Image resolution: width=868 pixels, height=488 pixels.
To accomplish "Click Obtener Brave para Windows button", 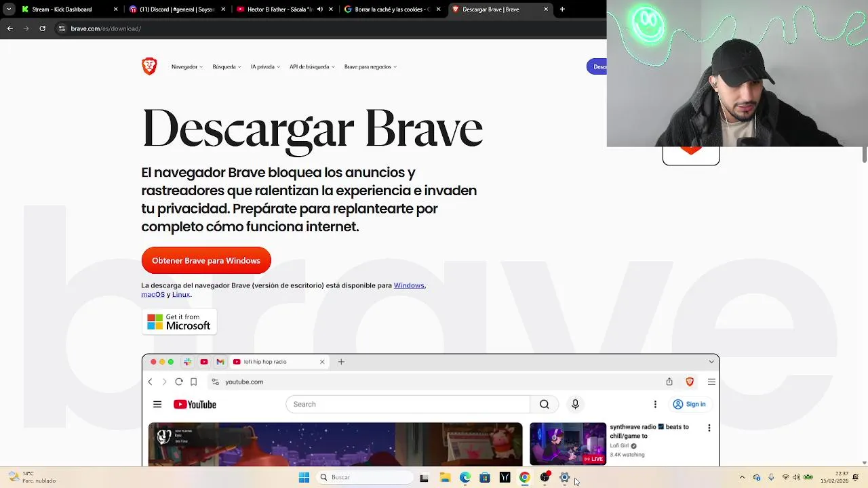I will pyautogui.click(x=206, y=260).
